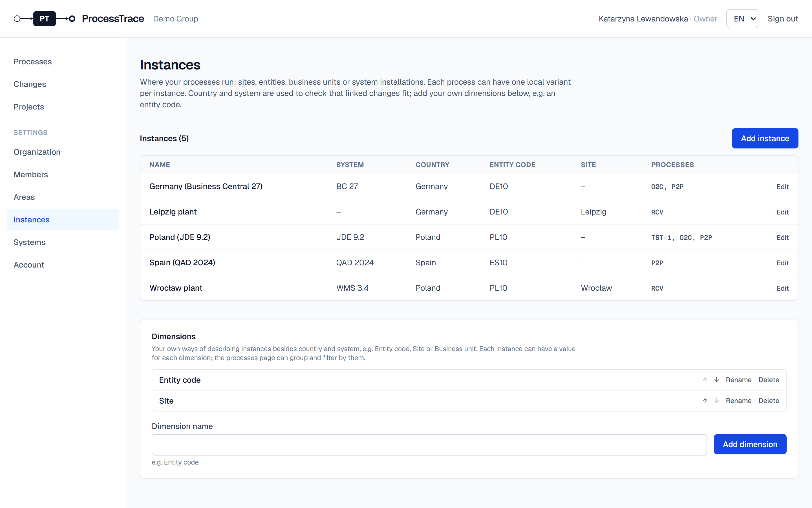
Task: Edit Germany (Business Central 27) instance
Action: point(782,187)
